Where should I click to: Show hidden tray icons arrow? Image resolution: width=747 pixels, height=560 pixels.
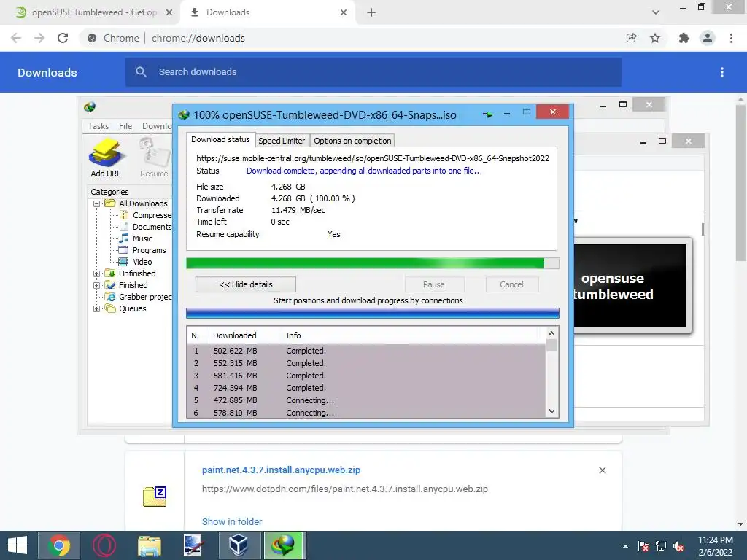625,546
